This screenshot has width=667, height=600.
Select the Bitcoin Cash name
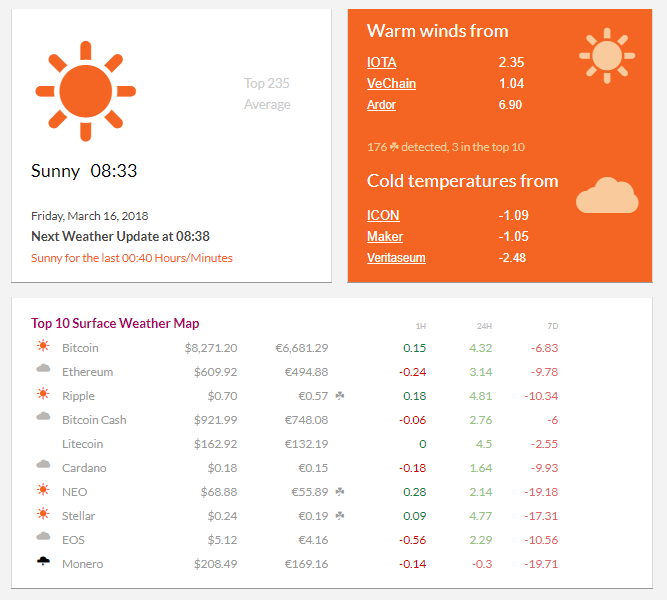pos(94,420)
